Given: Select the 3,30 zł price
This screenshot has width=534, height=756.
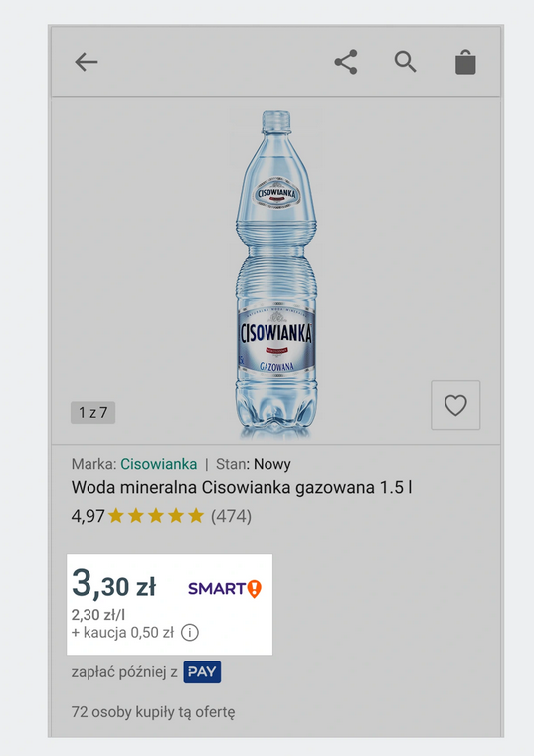Looking at the screenshot, I should coord(113,585).
